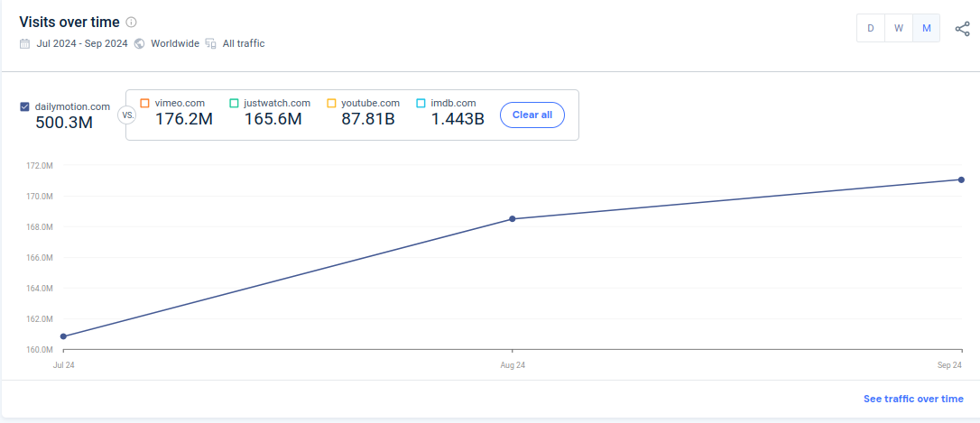The width and height of the screenshot is (980, 423).
Task: Switch to the W weekly view
Action: 898,28
